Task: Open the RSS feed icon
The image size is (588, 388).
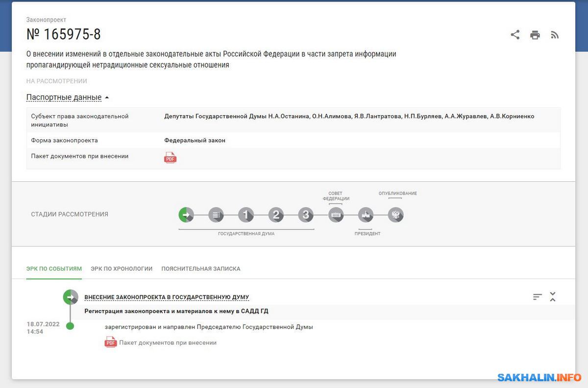Action: [555, 35]
